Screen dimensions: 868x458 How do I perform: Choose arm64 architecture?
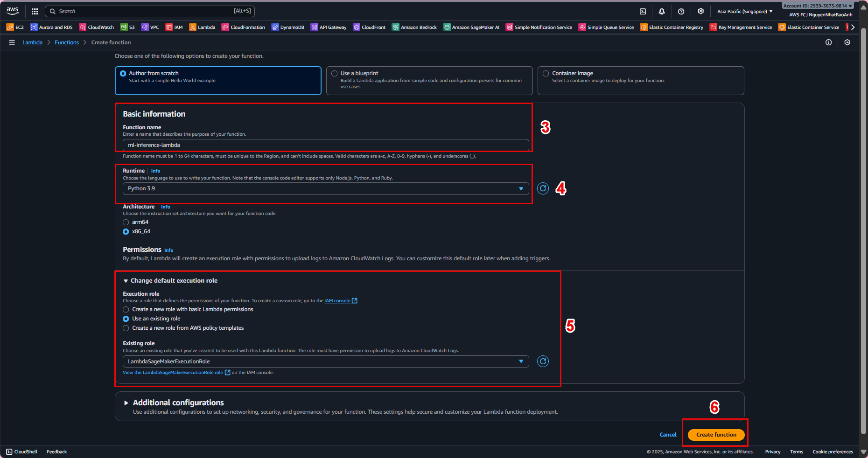point(126,222)
